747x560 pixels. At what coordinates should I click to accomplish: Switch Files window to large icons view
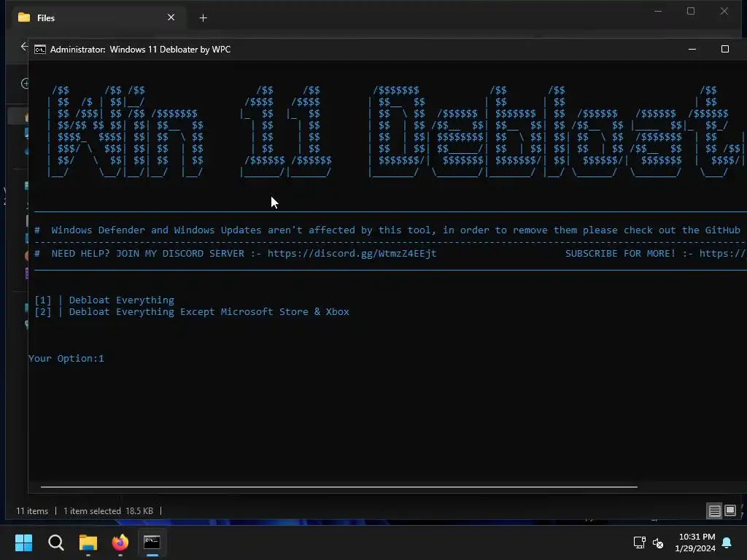point(729,511)
